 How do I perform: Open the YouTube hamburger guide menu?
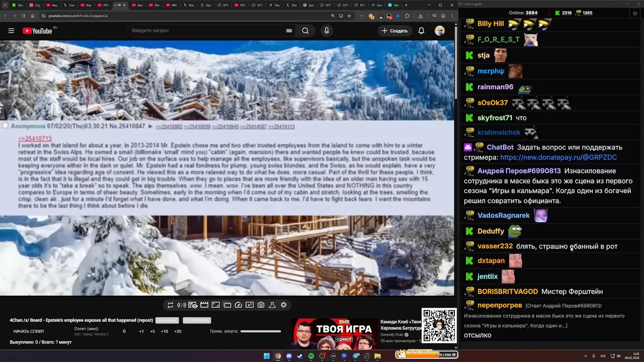pyautogui.click(x=11, y=31)
